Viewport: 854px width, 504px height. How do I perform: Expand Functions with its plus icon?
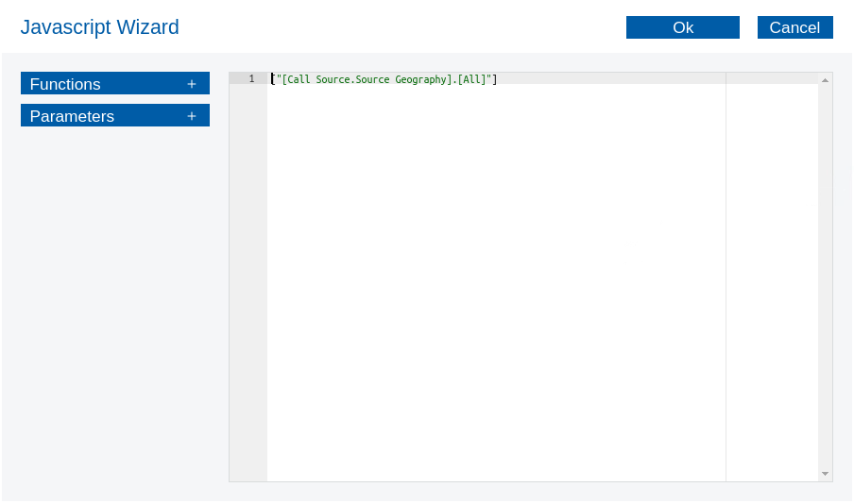tap(192, 84)
